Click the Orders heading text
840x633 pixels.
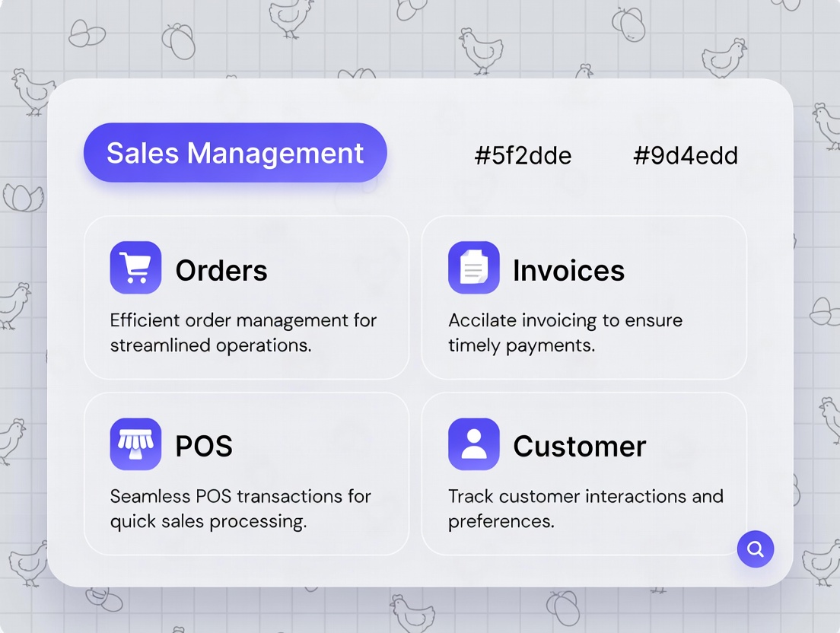(221, 271)
